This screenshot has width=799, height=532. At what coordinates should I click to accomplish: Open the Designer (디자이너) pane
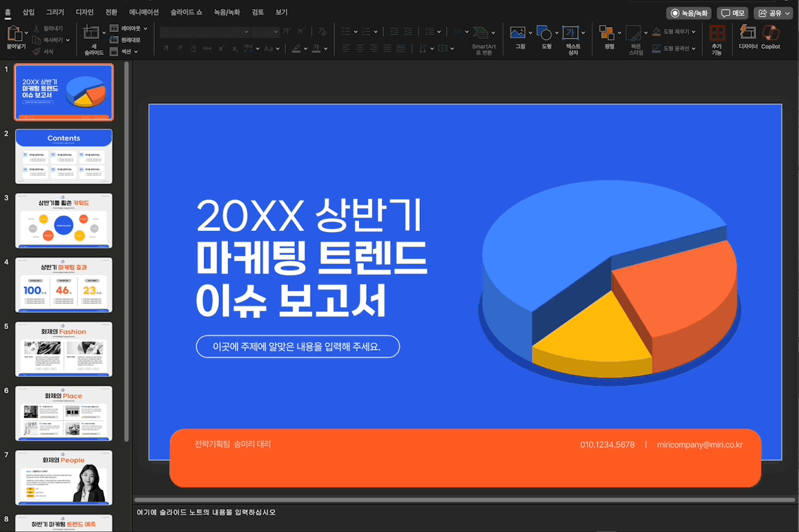pyautogui.click(x=747, y=32)
